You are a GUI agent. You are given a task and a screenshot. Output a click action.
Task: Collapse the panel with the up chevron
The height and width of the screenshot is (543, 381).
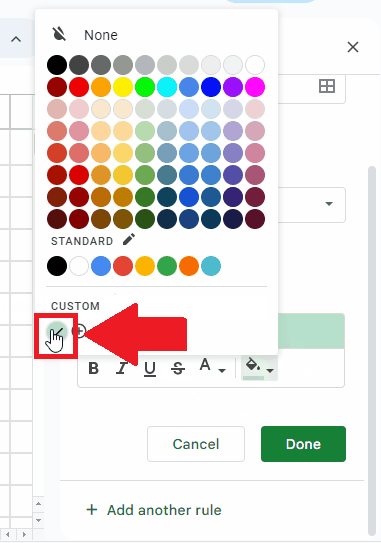pos(16,39)
